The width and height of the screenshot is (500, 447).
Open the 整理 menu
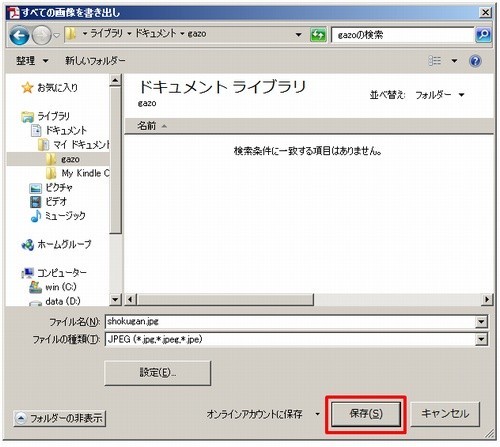point(32,61)
